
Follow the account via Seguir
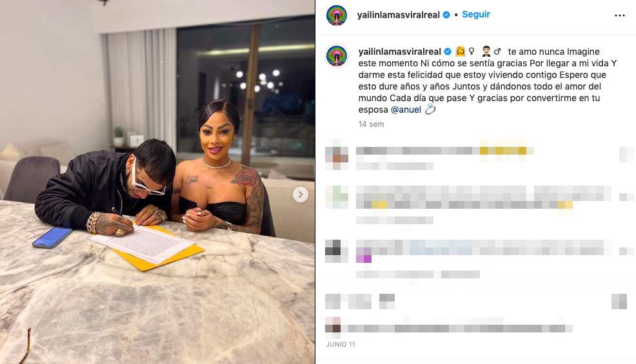[476, 15]
